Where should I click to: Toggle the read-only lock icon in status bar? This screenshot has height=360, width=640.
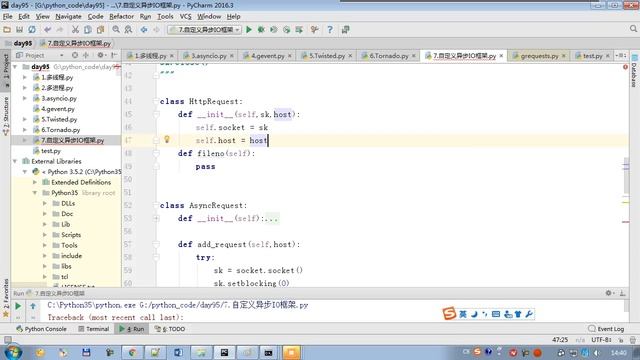tap(621, 340)
